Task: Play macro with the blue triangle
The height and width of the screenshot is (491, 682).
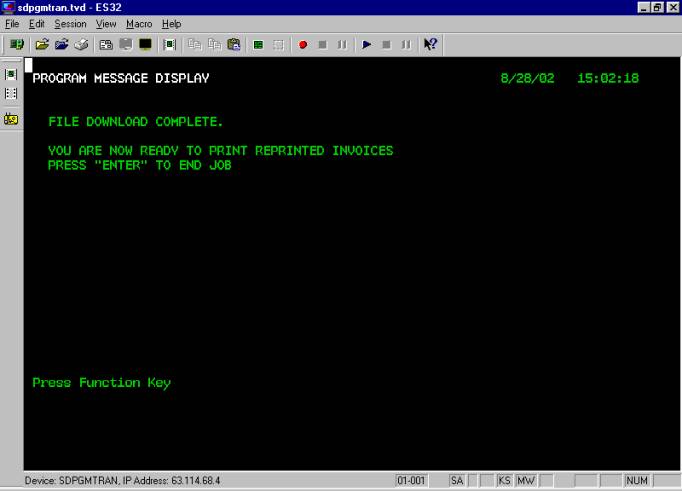Action: click(x=367, y=44)
